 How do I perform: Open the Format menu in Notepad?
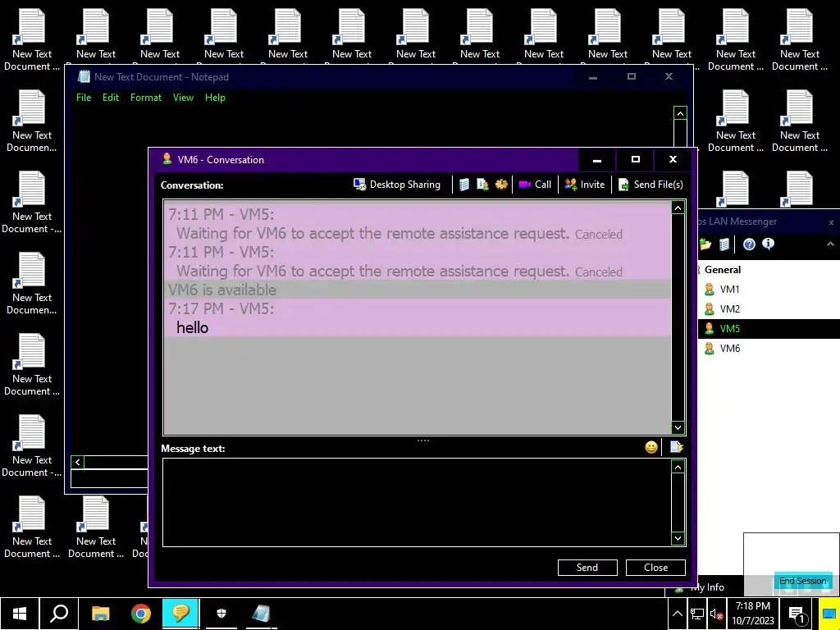tap(146, 98)
